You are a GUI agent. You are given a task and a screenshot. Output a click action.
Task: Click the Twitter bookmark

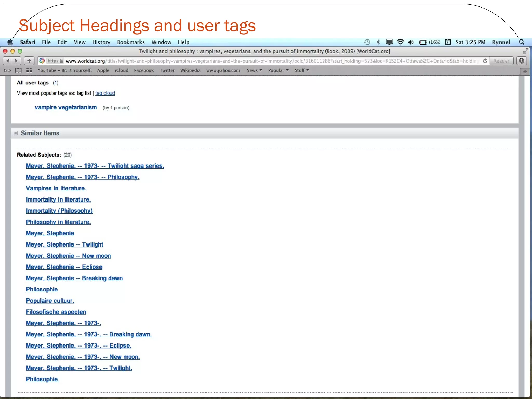pos(167,70)
